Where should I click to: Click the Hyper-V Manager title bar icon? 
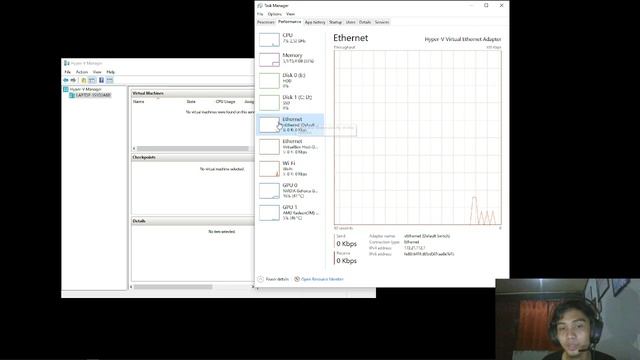pyautogui.click(x=67, y=63)
